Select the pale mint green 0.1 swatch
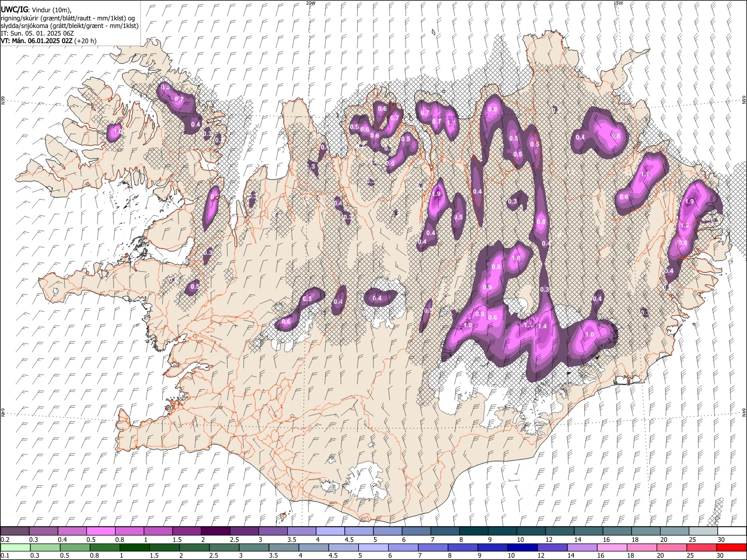The image size is (747, 560). [x=15, y=548]
